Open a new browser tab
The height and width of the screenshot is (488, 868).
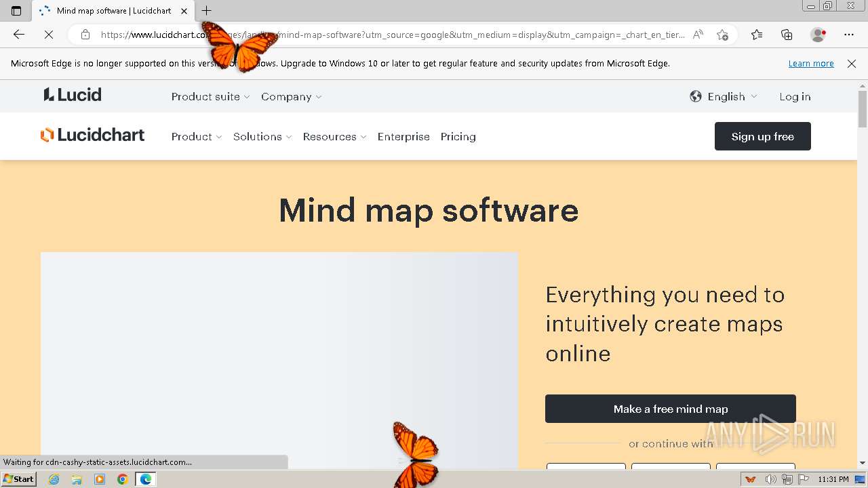(207, 11)
